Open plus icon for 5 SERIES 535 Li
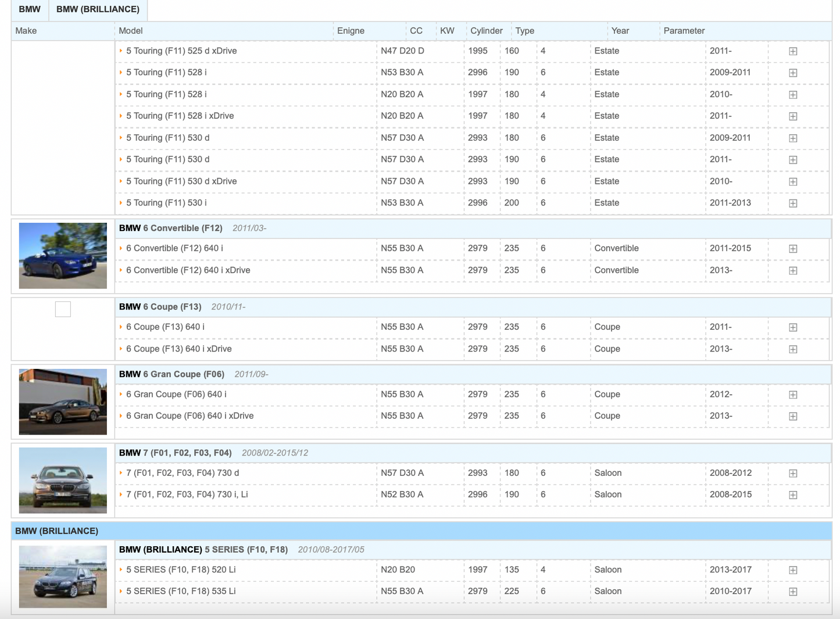 [793, 591]
